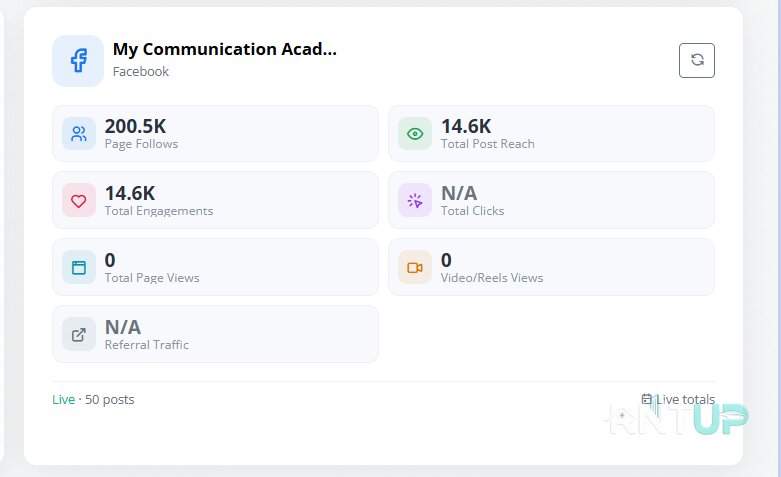This screenshot has width=781, height=477.
Task: Click the Total Post Reach eye icon
Action: click(x=415, y=133)
